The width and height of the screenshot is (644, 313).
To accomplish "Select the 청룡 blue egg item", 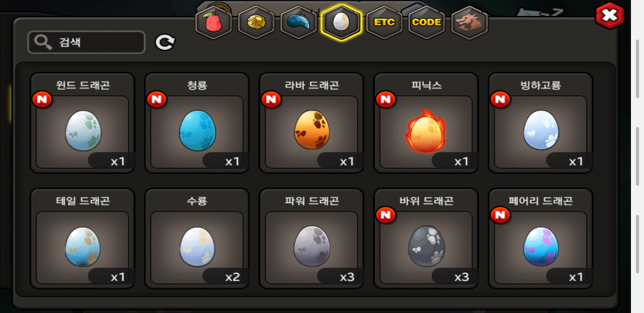I will pos(197,123).
